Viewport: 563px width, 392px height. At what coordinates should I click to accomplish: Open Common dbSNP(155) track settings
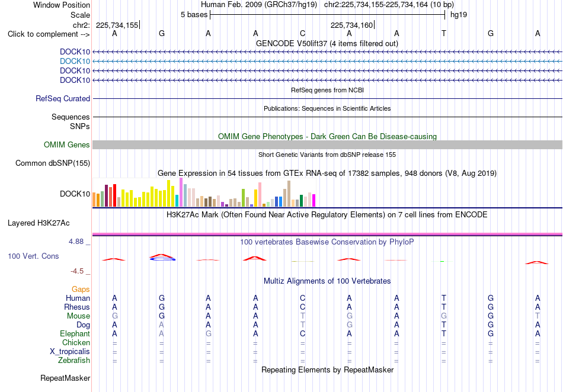pyautogui.click(x=53, y=163)
